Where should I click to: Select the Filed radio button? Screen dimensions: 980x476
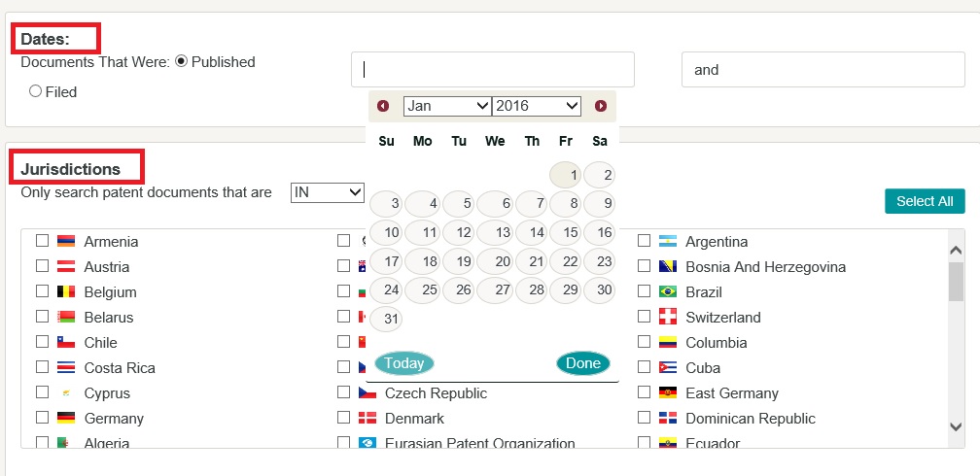click(36, 91)
